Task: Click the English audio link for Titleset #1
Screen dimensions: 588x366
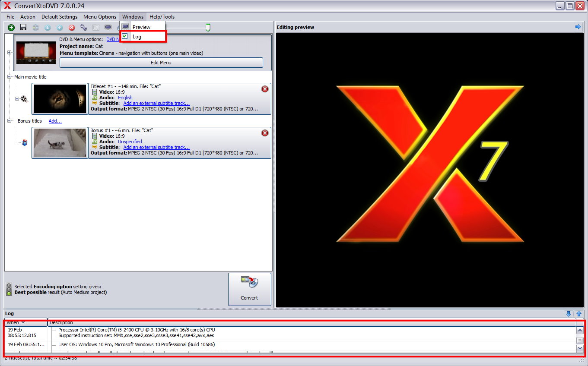Action: point(125,98)
